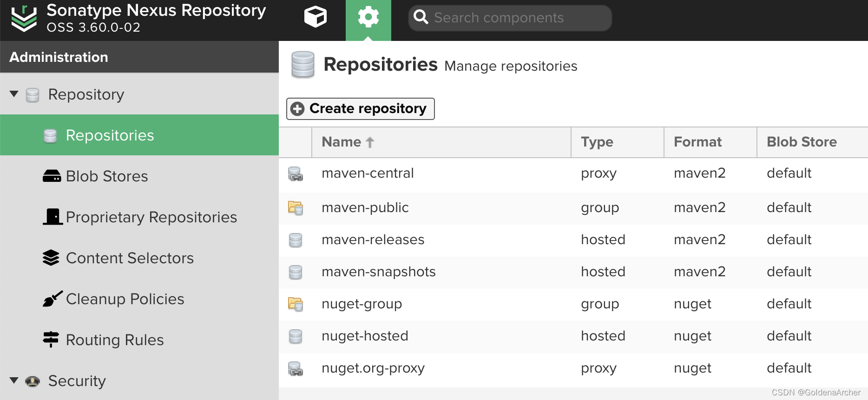The width and height of the screenshot is (868, 400).
Task: Click the Repositories page header icon
Action: click(303, 65)
